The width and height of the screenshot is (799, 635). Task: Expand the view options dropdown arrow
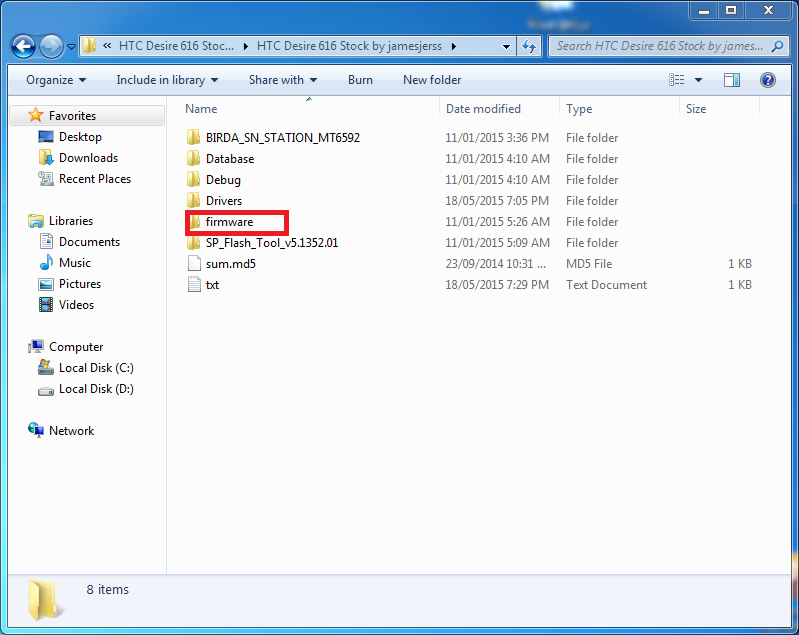pyautogui.click(x=698, y=80)
